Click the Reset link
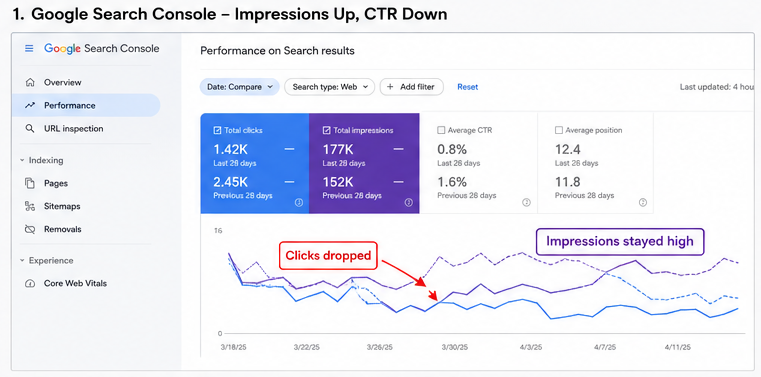This screenshot has width=761, height=377. 467,87
